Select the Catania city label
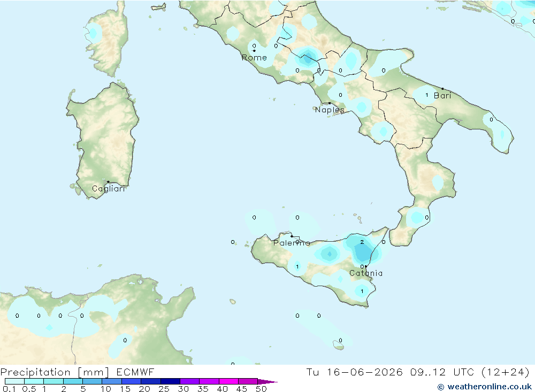Image resolution: width=535 pixels, height=392 pixels. pyautogui.click(x=366, y=273)
